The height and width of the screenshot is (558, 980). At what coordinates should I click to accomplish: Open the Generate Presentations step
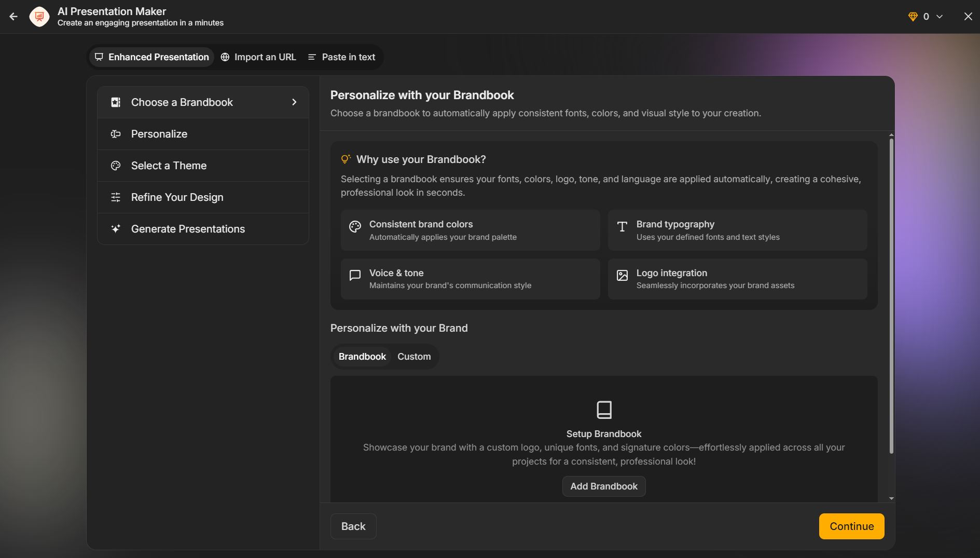pyautogui.click(x=203, y=229)
